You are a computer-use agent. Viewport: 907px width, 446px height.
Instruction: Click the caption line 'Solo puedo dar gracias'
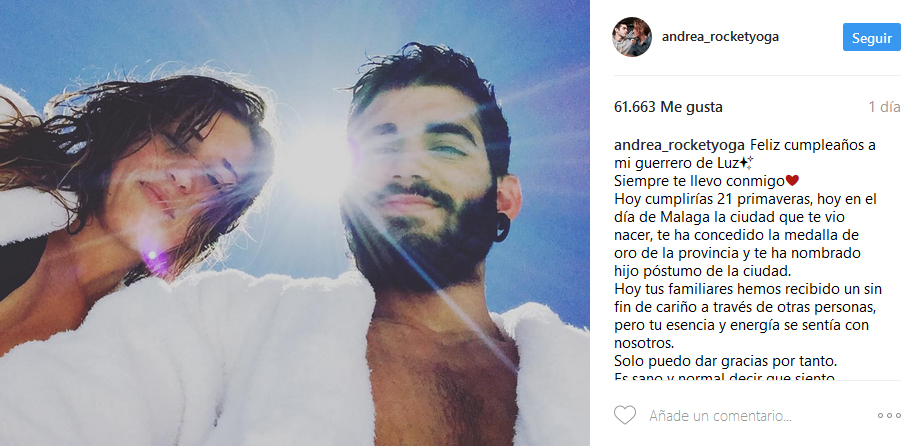[x=725, y=362]
